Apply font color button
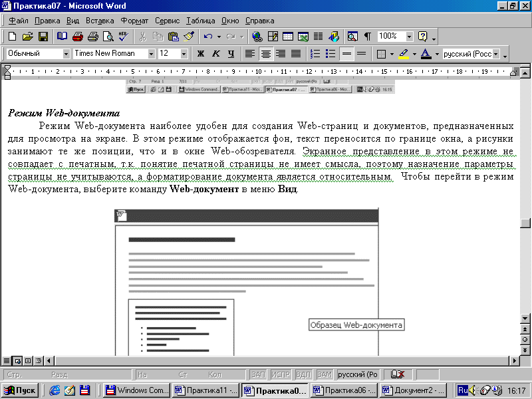The height and width of the screenshot is (399, 532). [426, 54]
